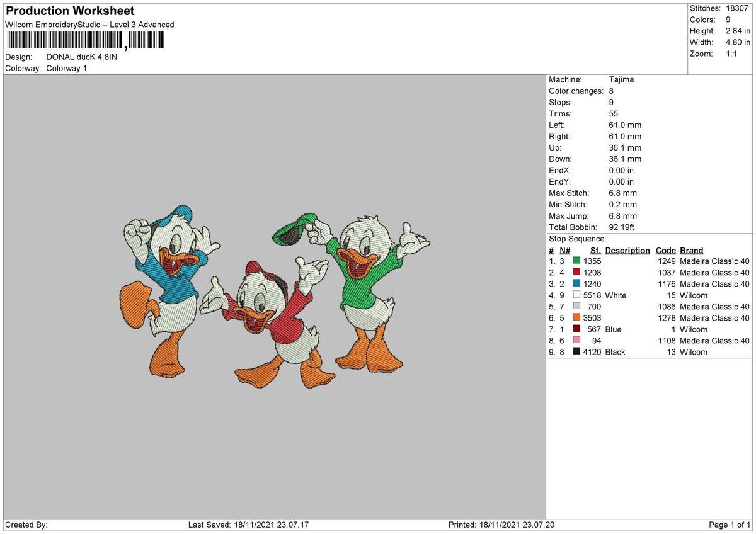Screen dimensions: 756x534
Task: Click the Wilcom EmbroideryStudio Level 3 Advanced text
Action: point(89,25)
